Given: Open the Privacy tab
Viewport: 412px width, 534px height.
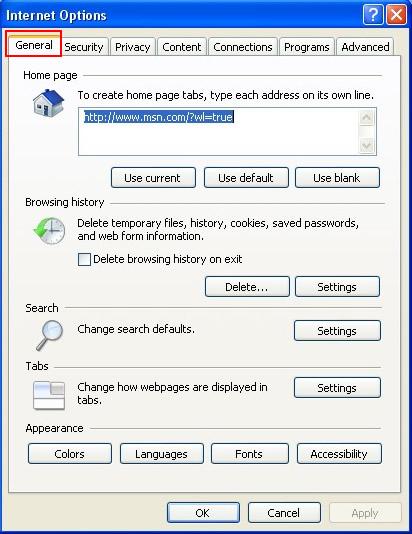Looking at the screenshot, I should pyautogui.click(x=132, y=47).
